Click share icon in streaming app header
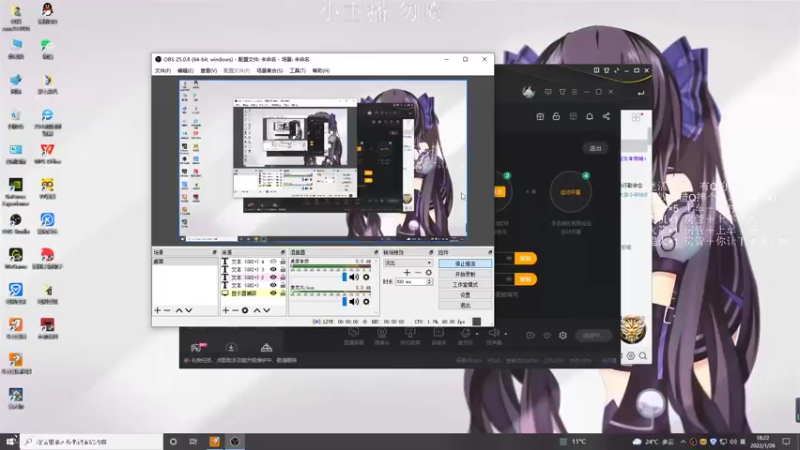The height and width of the screenshot is (450, 800). pos(606,116)
